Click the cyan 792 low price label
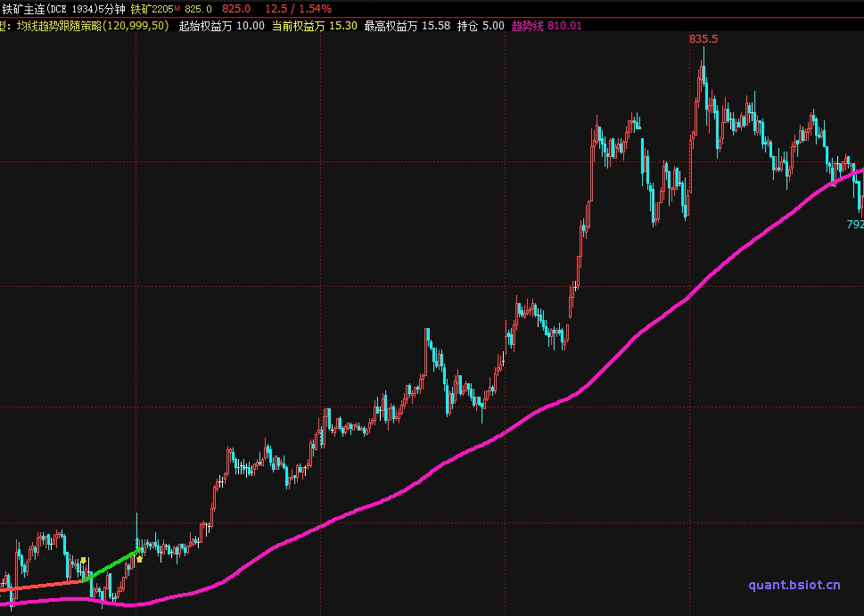The image size is (864, 616). click(854, 225)
